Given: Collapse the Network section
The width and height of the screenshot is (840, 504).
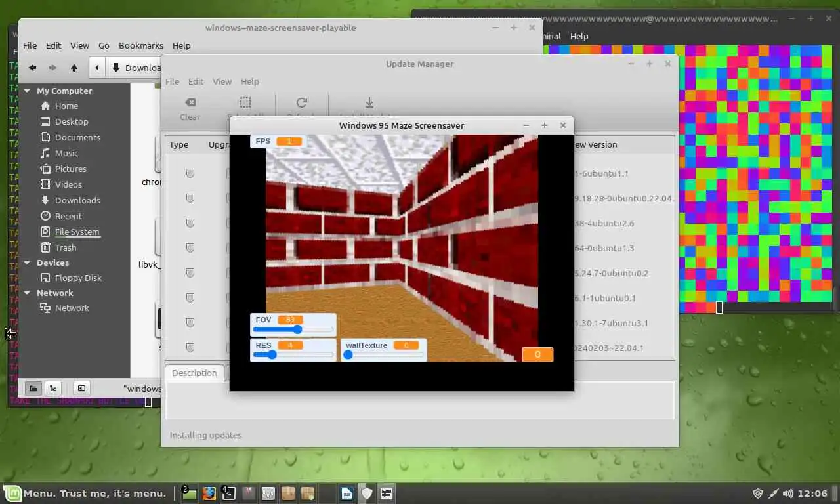Looking at the screenshot, I should [27, 293].
